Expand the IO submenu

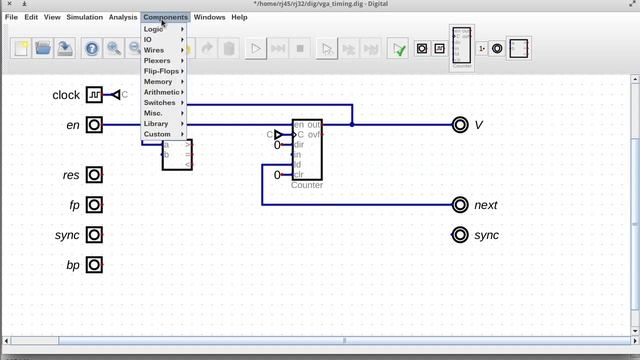tap(164, 40)
